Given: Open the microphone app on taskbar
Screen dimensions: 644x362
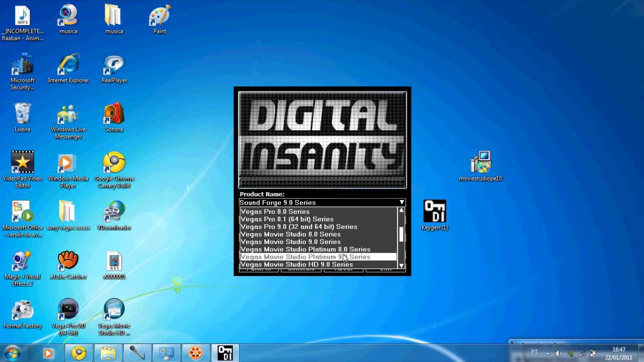Looking at the screenshot, I should (x=137, y=353).
